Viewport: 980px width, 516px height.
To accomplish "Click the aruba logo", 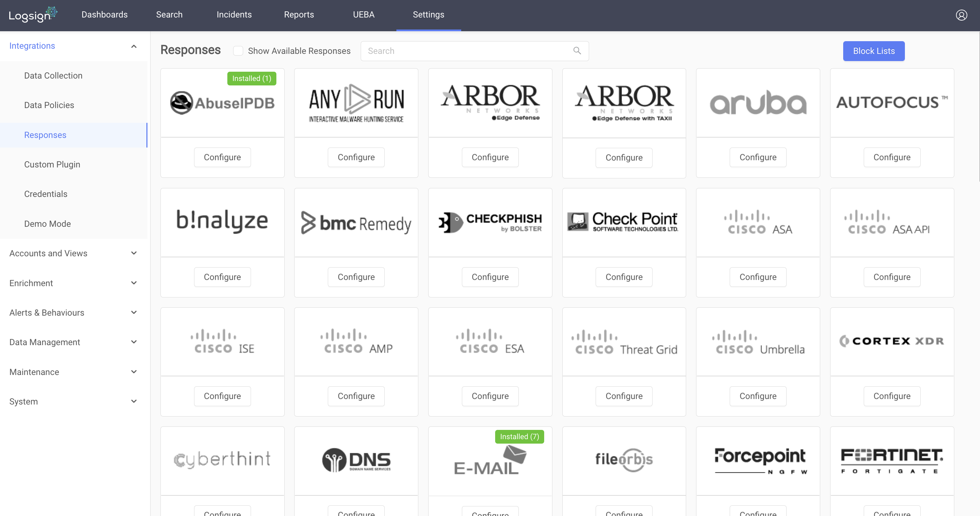I will [758, 102].
